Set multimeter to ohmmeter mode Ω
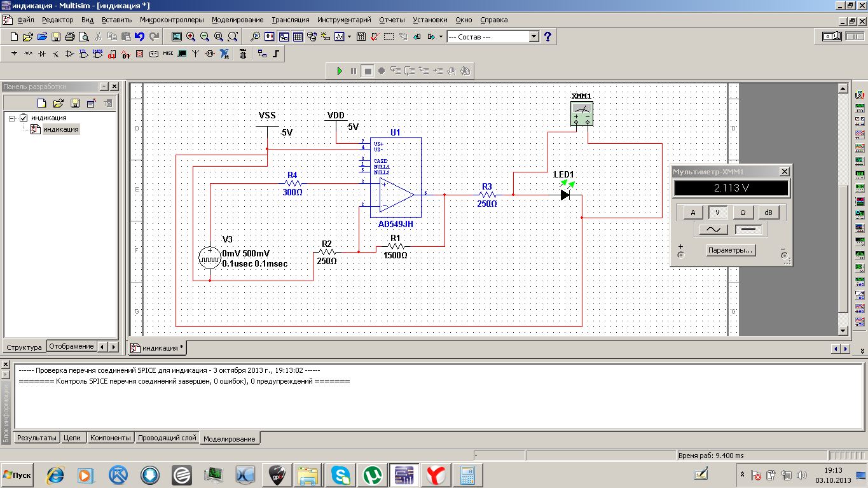The image size is (868, 488). [x=743, y=212]
